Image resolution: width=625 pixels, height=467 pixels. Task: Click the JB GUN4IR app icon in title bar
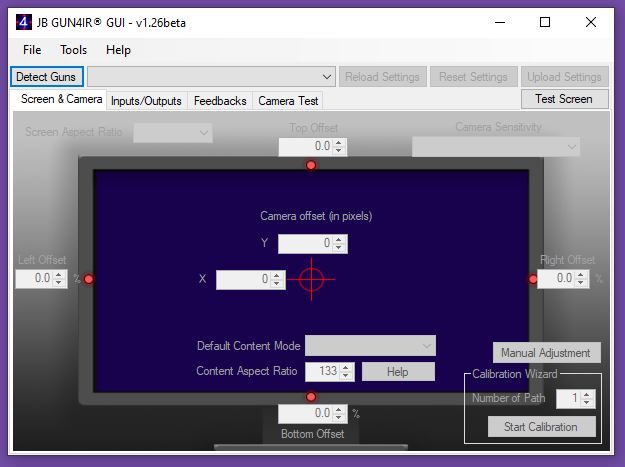pos(24,22)
